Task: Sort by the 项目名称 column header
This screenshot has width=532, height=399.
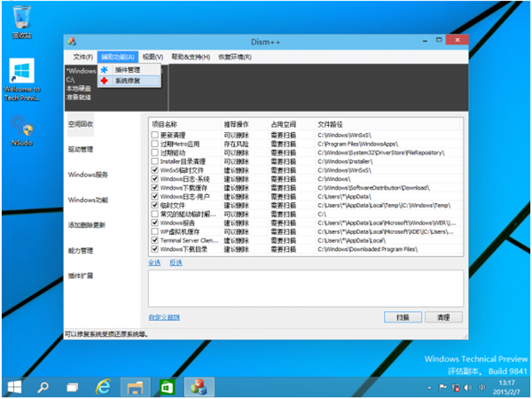Action: point(185,124)
